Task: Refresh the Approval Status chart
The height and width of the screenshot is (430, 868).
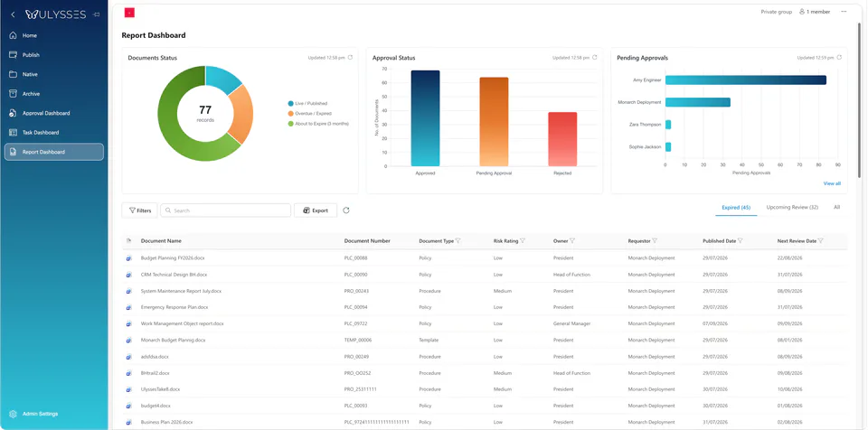Action: [x=595, y=58]
